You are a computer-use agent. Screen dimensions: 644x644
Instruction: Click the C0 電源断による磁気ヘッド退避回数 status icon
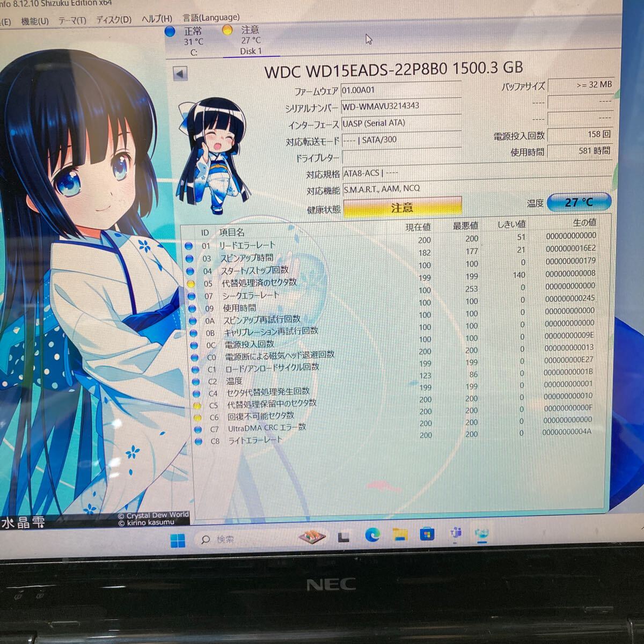point(194,357)
